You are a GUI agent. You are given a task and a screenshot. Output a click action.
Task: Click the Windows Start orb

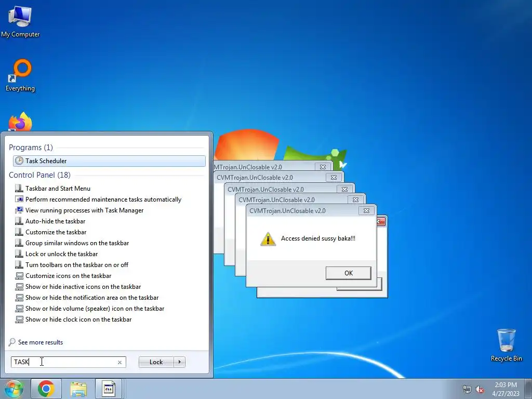click(14, 389)
